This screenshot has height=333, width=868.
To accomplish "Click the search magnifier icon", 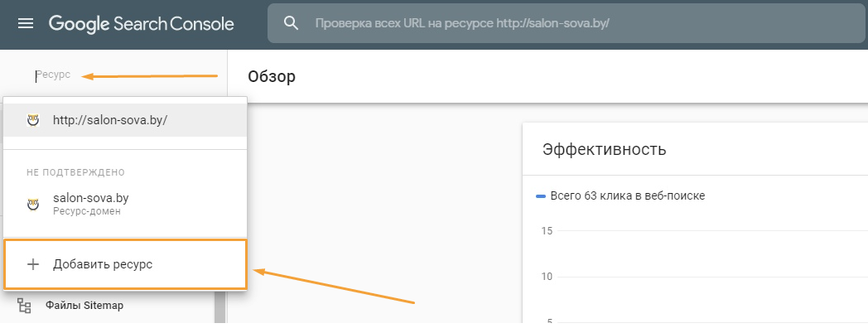I will pyautogui.click(x=292, y=23).
